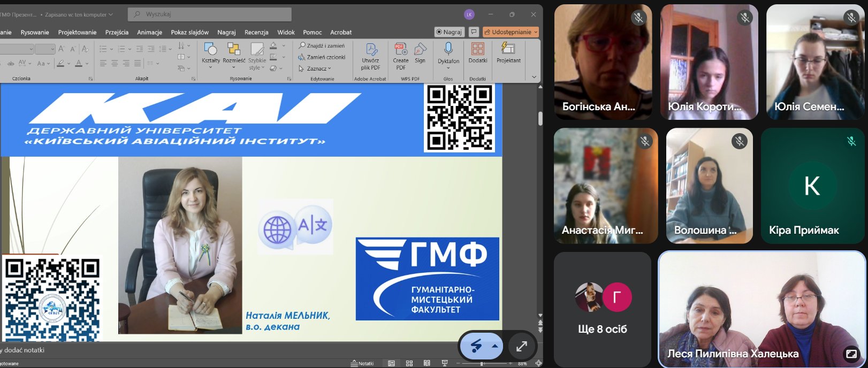Click Znajdź i zamień
Image resolution: width=868 pixels, height=368 pixels.
click(x=322, y=46)
